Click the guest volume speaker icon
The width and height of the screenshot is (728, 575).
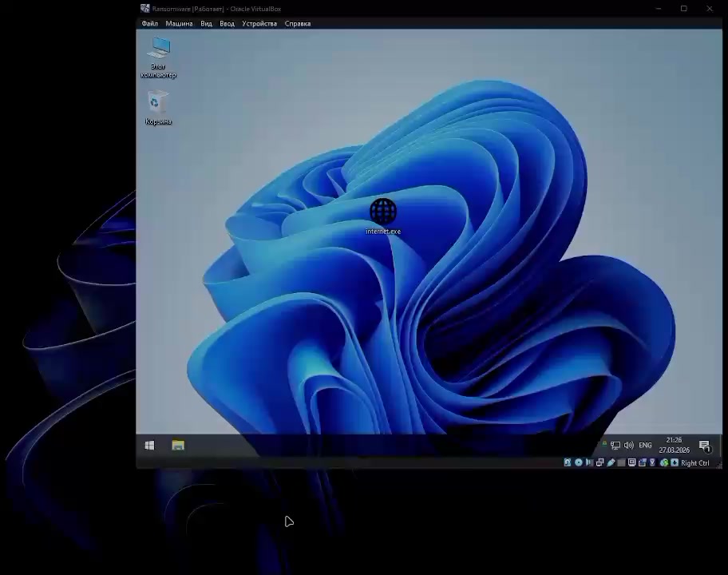pyautogui.click(x=629, y=446)
